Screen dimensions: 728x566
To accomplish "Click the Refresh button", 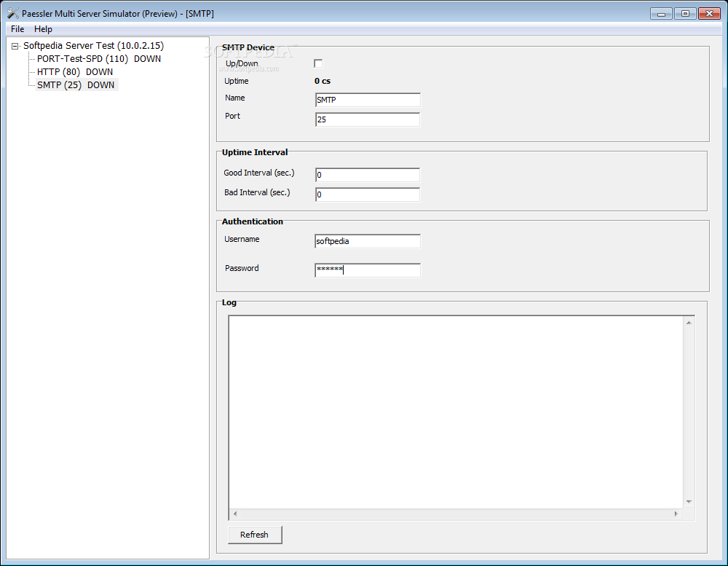I will coord(254,535).
